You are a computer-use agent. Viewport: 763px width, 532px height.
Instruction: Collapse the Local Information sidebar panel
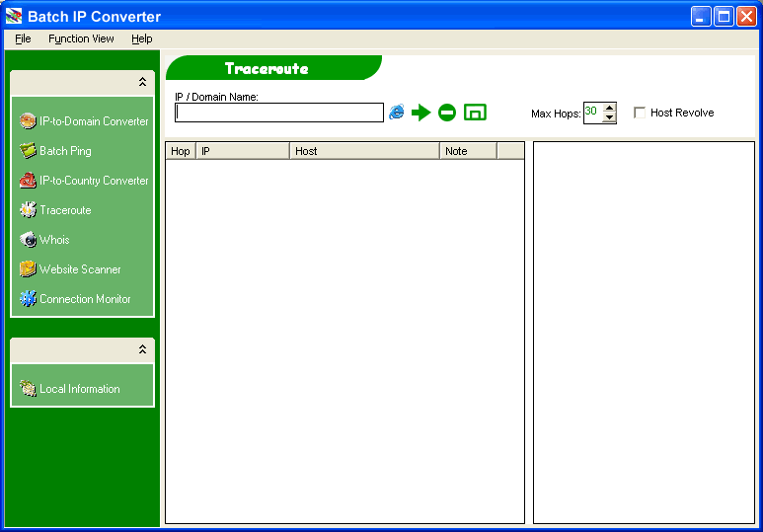142,349
